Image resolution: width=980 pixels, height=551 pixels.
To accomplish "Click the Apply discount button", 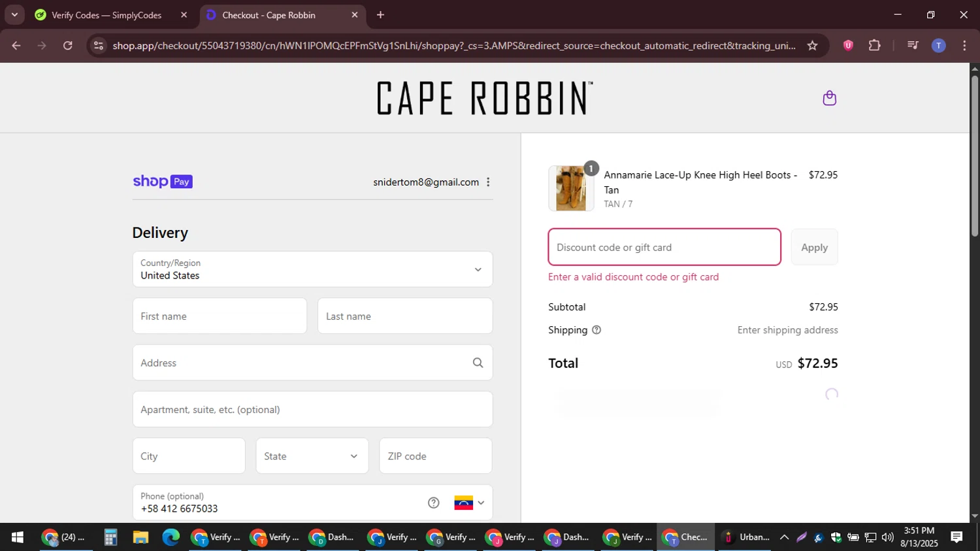I will pos(814,247).
